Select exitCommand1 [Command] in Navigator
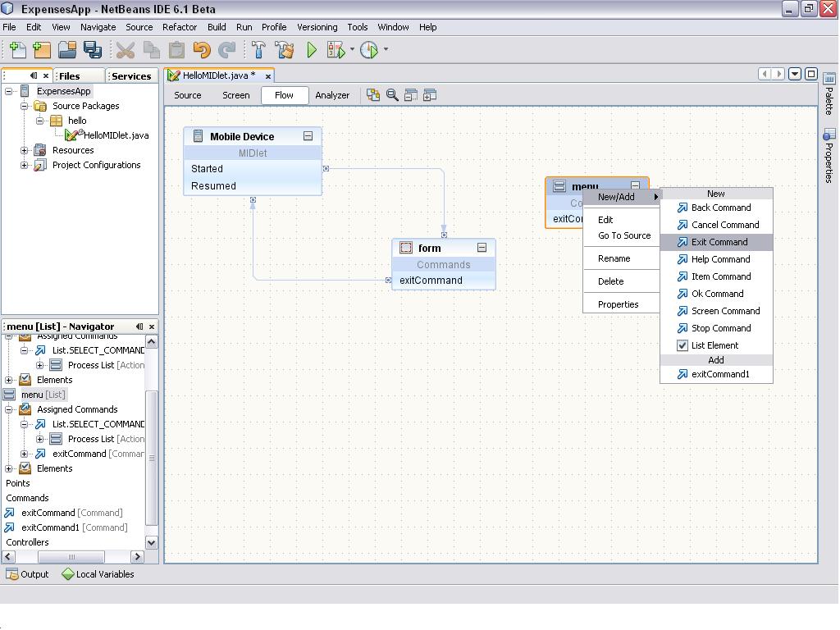Screen dimensions: 840x630 pos(66,527)
